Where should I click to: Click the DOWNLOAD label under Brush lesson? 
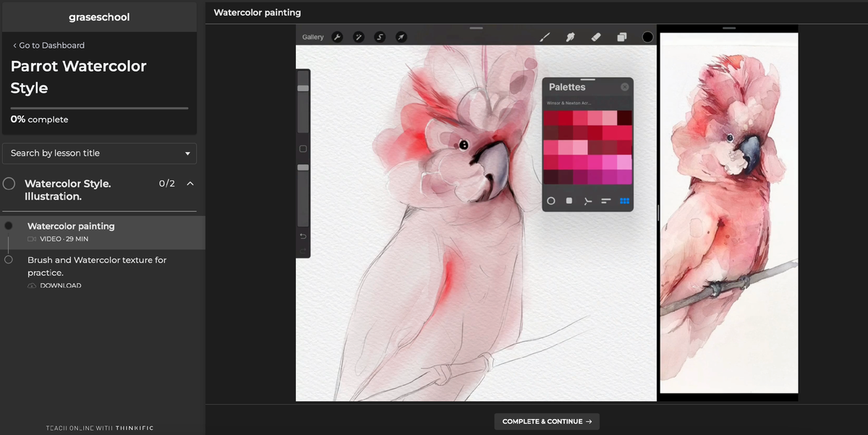coord(61,286)
